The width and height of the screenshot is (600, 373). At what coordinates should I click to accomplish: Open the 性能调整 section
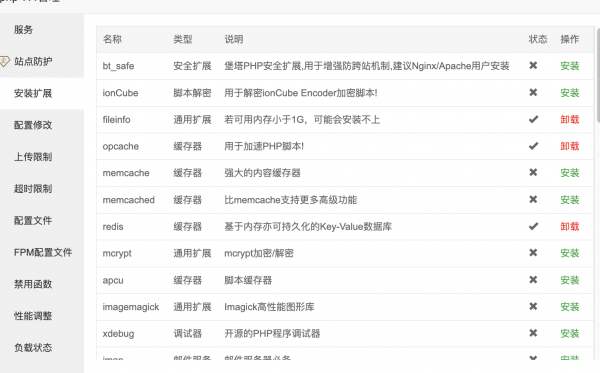coord(33,316)
